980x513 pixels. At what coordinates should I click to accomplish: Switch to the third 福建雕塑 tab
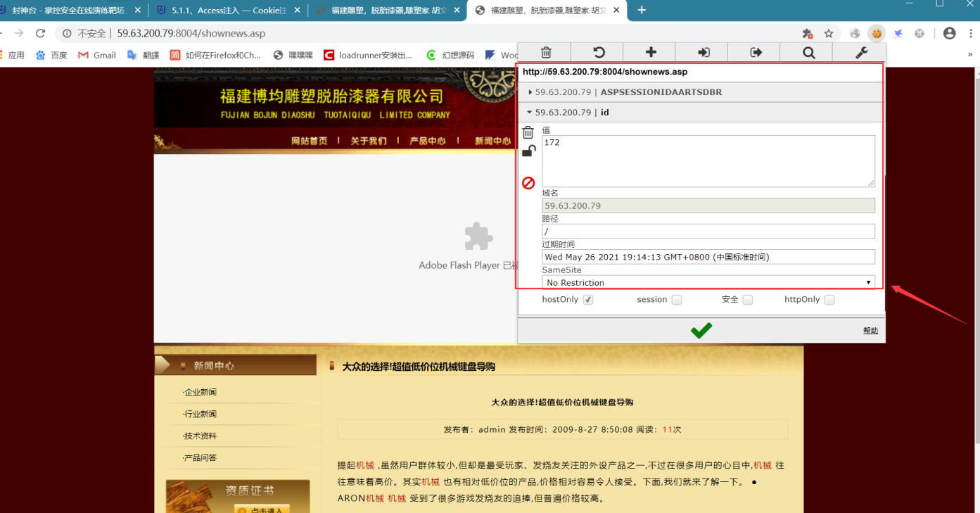click(x=387, y=11)
